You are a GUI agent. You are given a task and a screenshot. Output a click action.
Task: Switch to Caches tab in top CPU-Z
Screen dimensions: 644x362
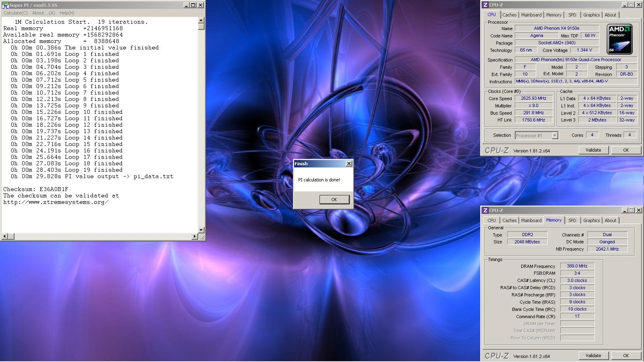tap(509, 15)
